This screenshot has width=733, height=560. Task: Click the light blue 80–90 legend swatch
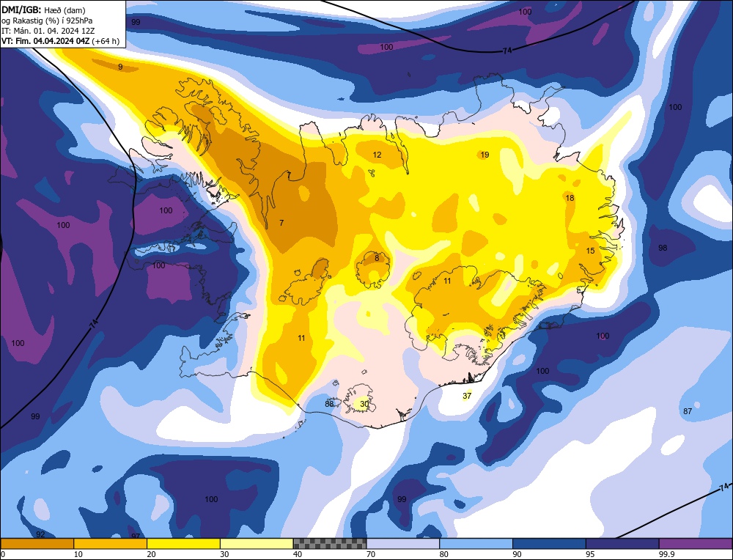(x=476, y=544)
